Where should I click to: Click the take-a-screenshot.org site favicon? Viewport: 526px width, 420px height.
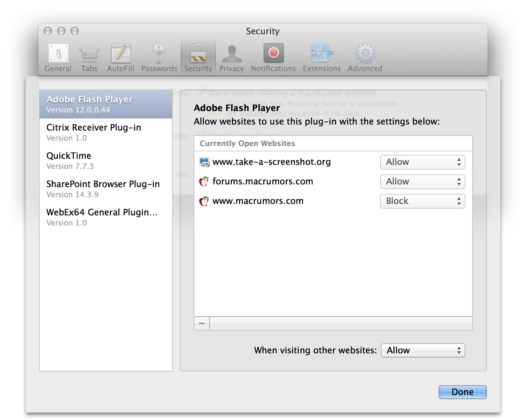tap(204, 162)
